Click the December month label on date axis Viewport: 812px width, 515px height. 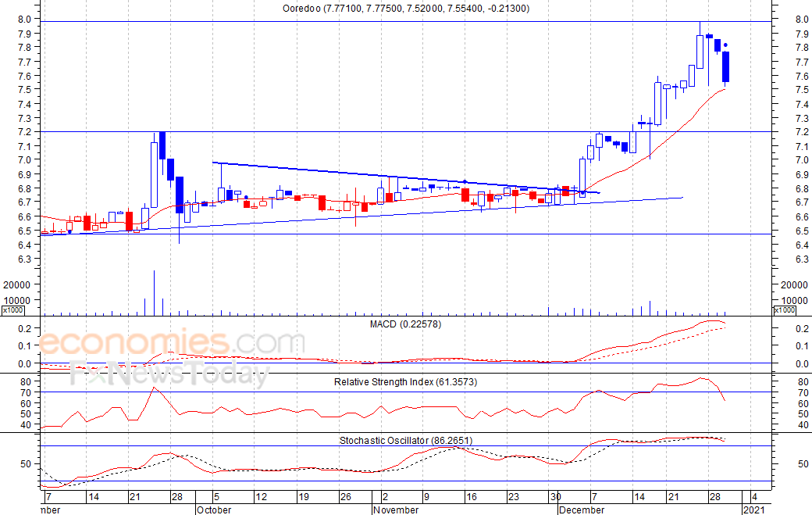[x=582, y=510]
